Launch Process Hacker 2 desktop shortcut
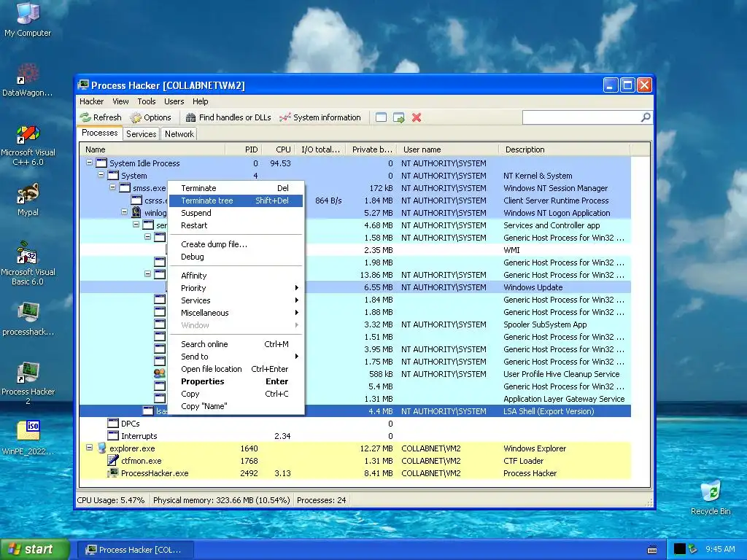This screenshot has width=747, height=560. pyautogui.click(x=28, y=384)
